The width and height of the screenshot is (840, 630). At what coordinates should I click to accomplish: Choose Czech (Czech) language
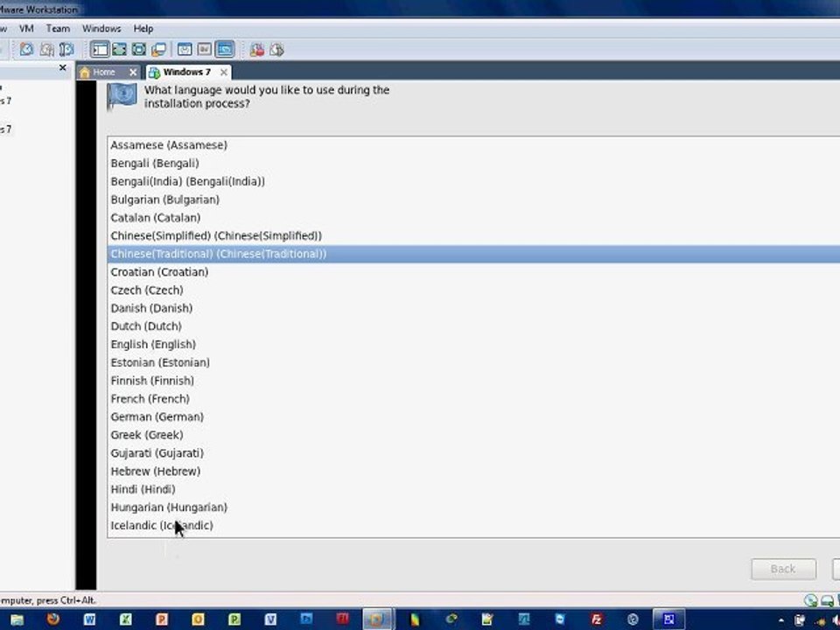click(473, 290)
